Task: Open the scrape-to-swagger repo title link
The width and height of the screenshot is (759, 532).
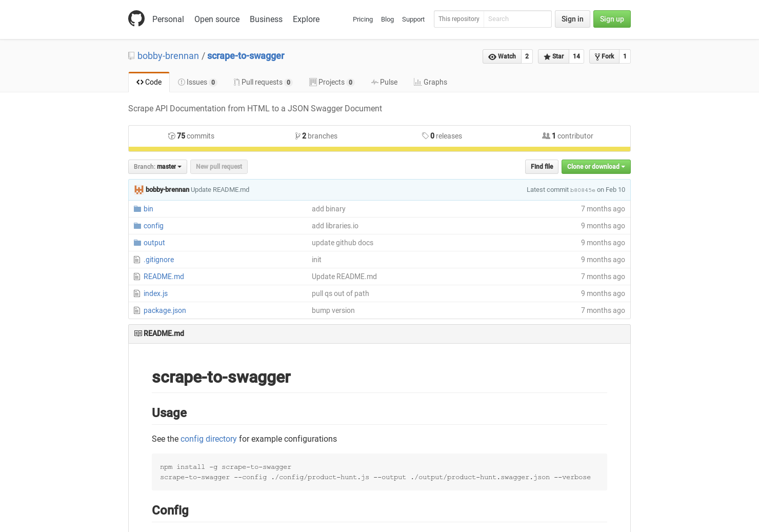Action: [246, 56]
